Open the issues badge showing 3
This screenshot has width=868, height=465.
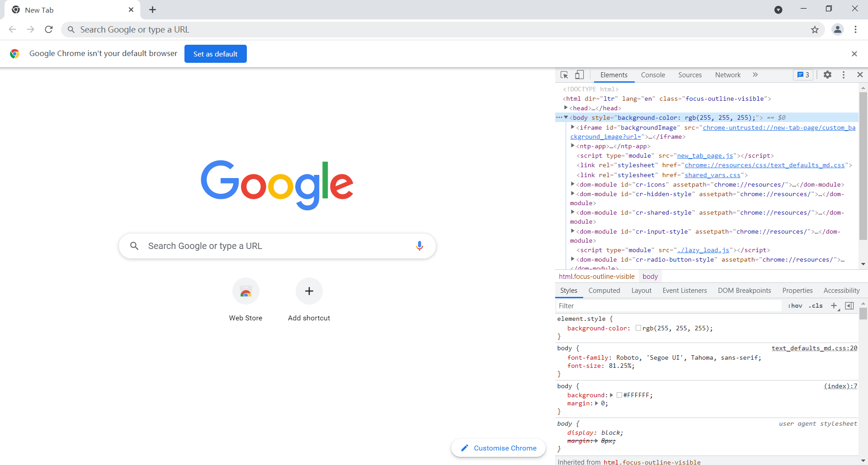[803, 75]
